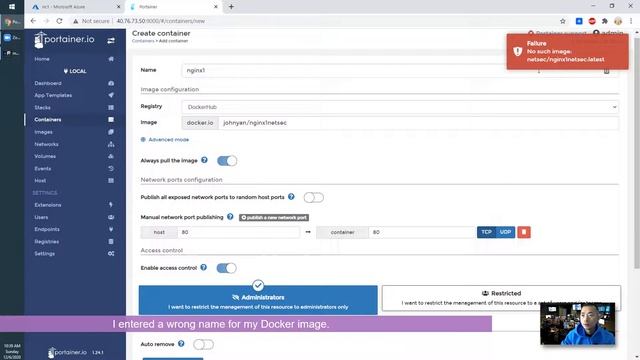Click the Users group icon

point(111,217)
